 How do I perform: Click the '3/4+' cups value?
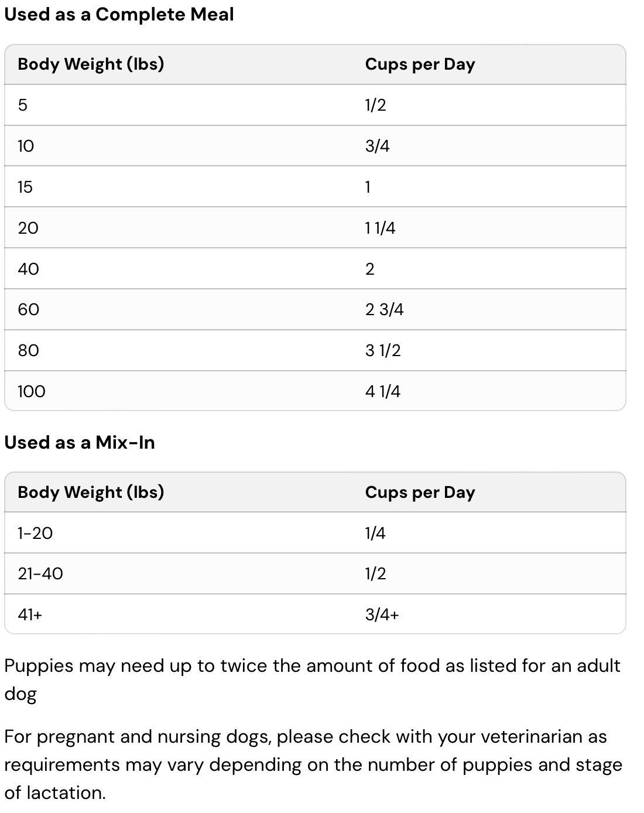pyautogui.click(x=382, y=614)
